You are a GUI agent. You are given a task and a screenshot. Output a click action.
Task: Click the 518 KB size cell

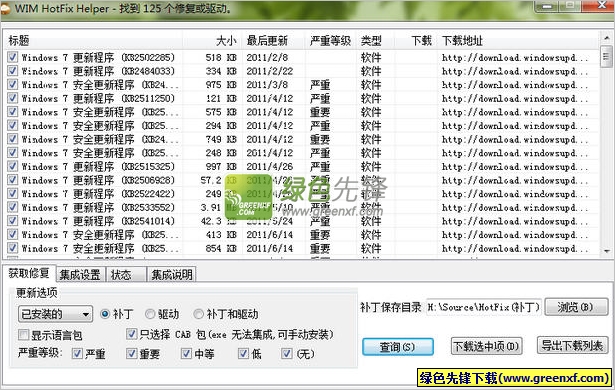[x=221, y=57]
